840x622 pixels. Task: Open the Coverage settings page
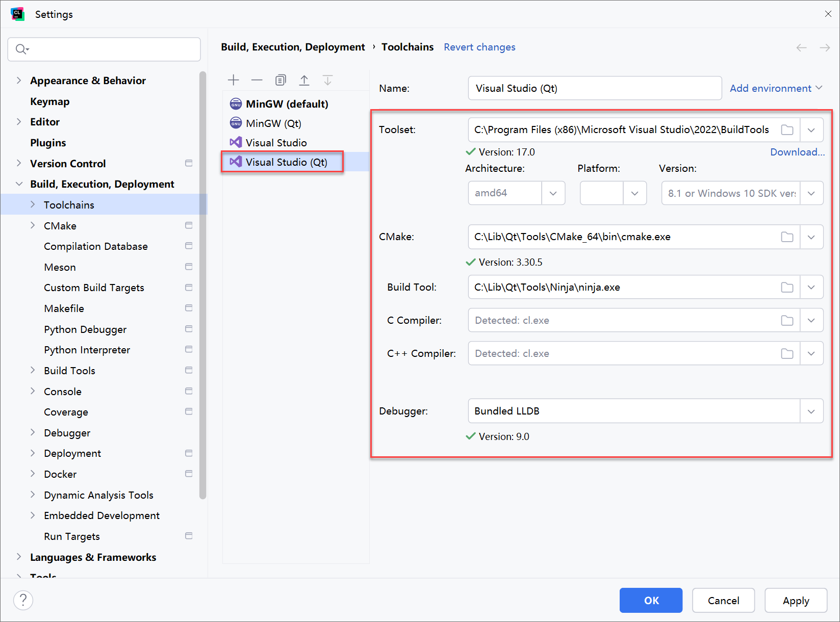click(x=66, y=412)
